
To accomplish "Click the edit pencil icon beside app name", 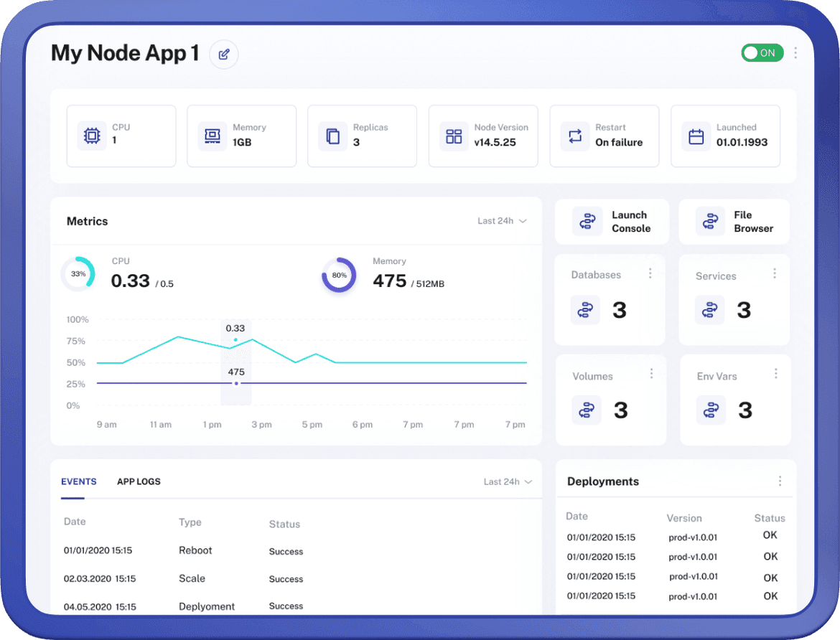I will click(224, 55).
